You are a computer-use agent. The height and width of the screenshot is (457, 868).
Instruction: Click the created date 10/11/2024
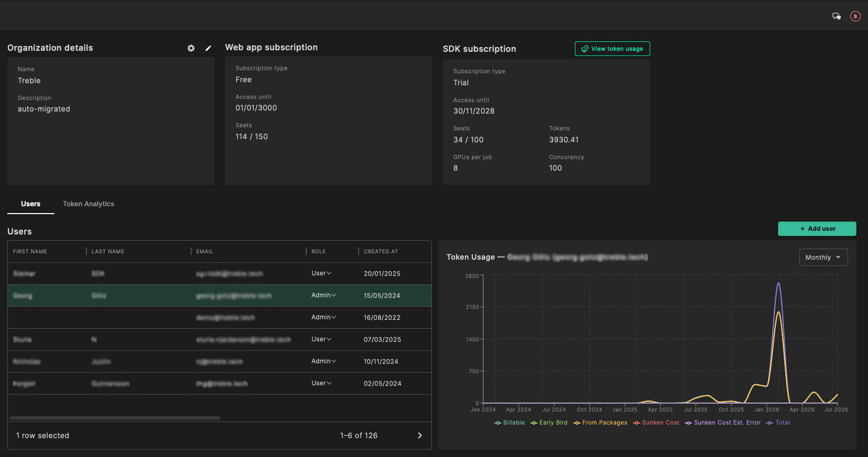point(381,362)
